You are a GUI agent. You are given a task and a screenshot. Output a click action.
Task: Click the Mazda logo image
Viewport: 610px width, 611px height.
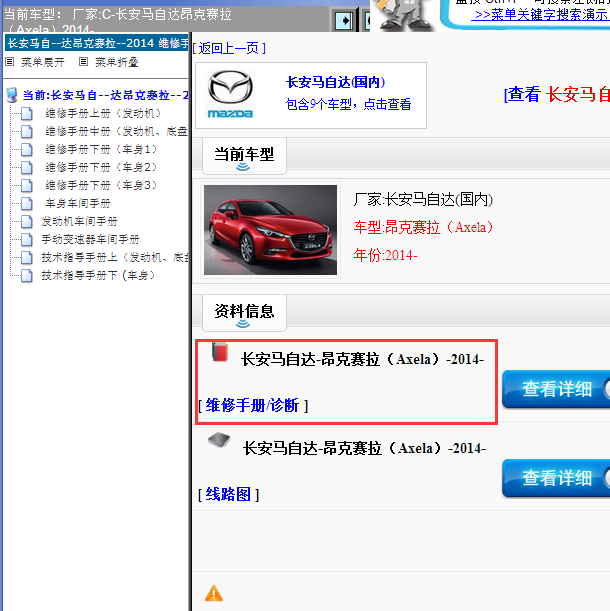[230, 94]
